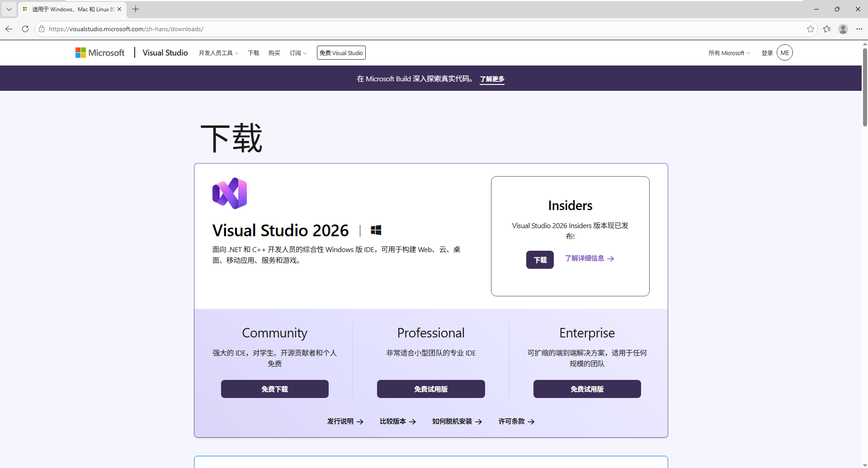Open 了解详细信息 link for Insiders
Image resolution: width=868 pixels, height=468 pixels.
590,258
